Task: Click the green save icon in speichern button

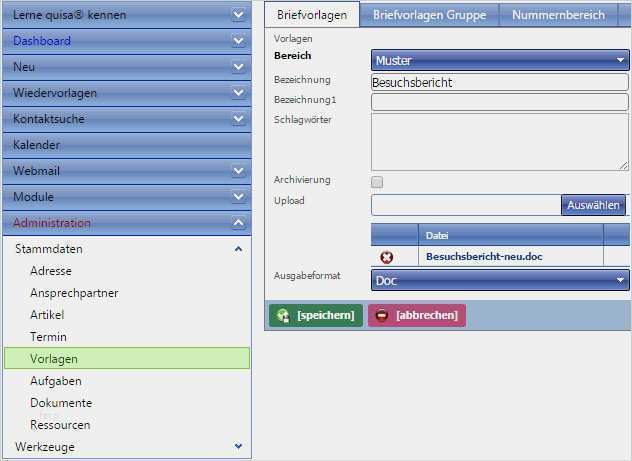Action: (283, 315)
